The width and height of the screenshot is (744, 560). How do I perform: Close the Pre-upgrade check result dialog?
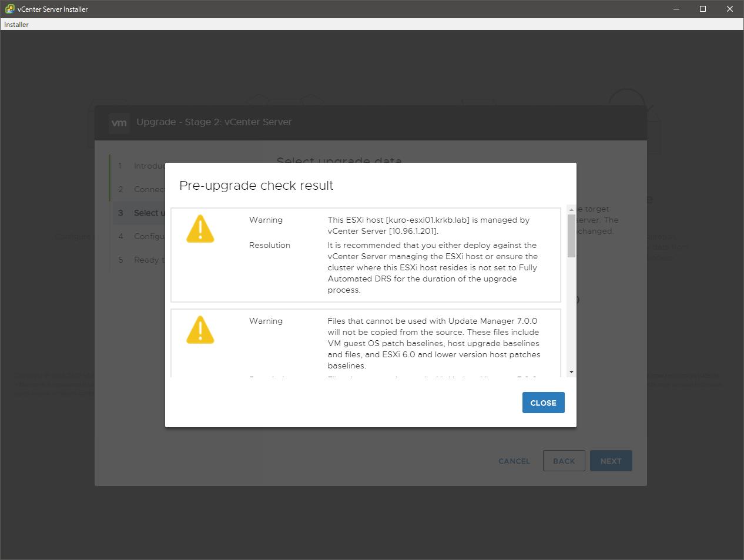click(543, 403)
